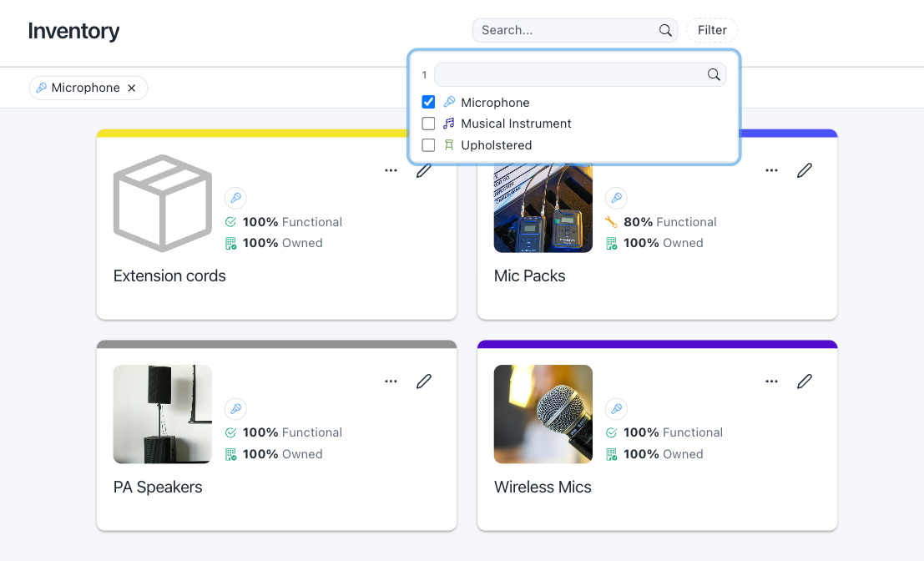Open the Mic Packs item title
The image size is (924, 561).
(530, 275)
